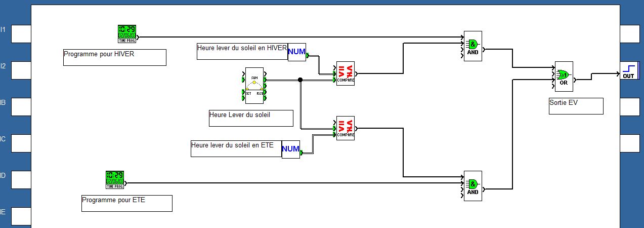Click the 'Sortie EV' comment label

point(576,106)
